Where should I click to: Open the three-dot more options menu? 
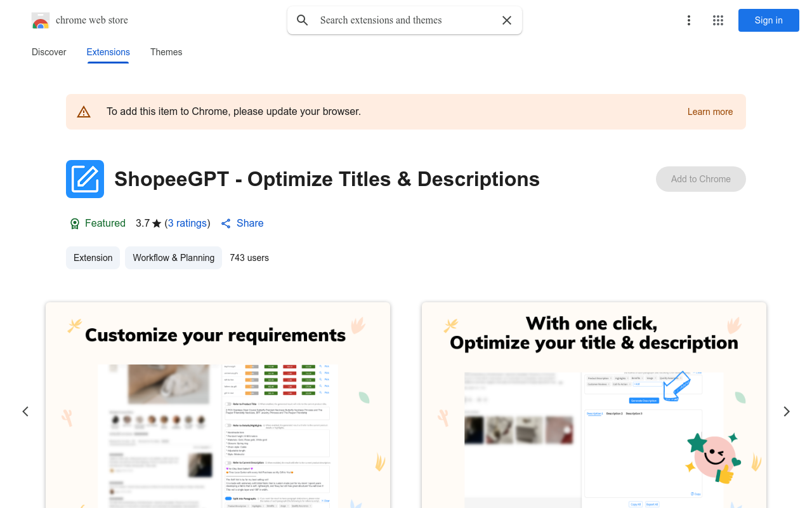689,20
